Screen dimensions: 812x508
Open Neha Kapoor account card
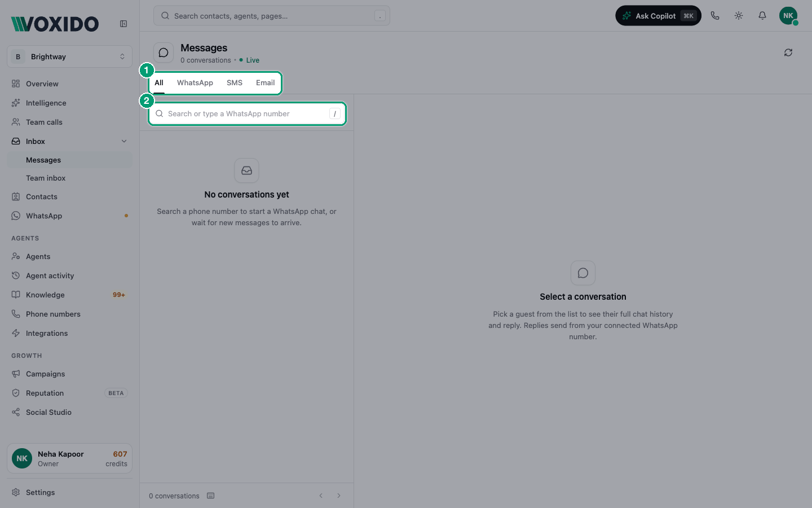pyautogui.click(x=69, y=458)
